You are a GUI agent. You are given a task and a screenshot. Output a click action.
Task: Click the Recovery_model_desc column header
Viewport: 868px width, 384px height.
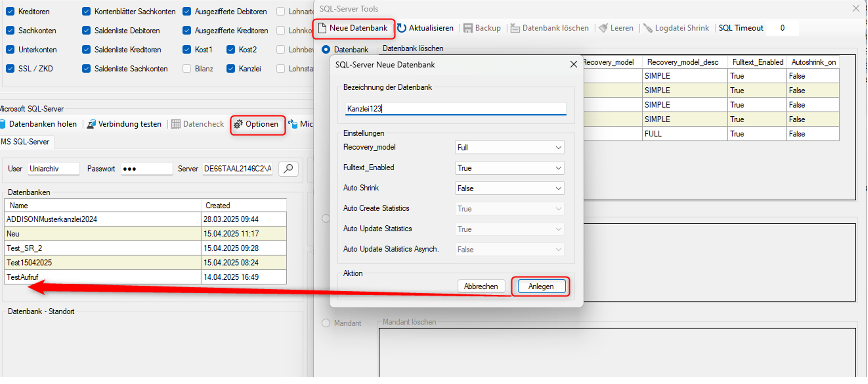(685, 62)
